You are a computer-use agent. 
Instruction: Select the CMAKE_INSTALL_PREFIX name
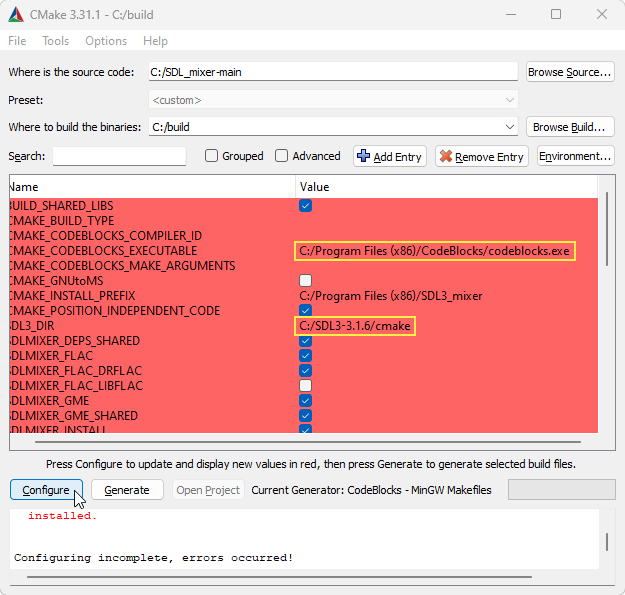(x=73, y=296)
